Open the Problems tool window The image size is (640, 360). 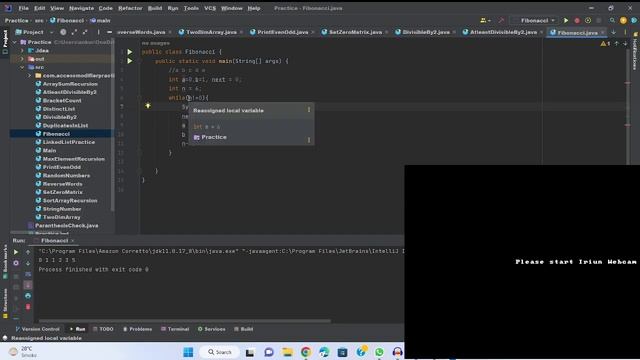(x=137, y=329)
